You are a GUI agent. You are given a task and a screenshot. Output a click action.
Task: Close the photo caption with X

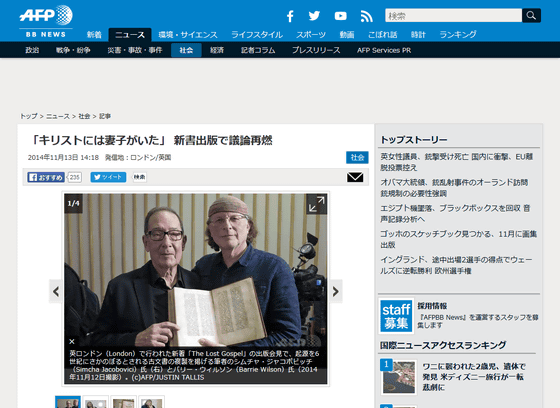pos(72,341)
